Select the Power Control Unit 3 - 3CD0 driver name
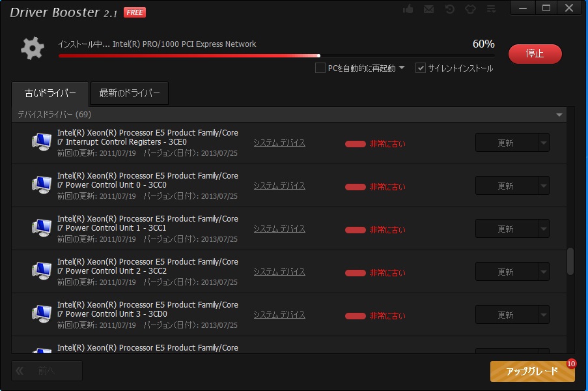Viewport: 588px width, 391px height. [x=148, y=309]
